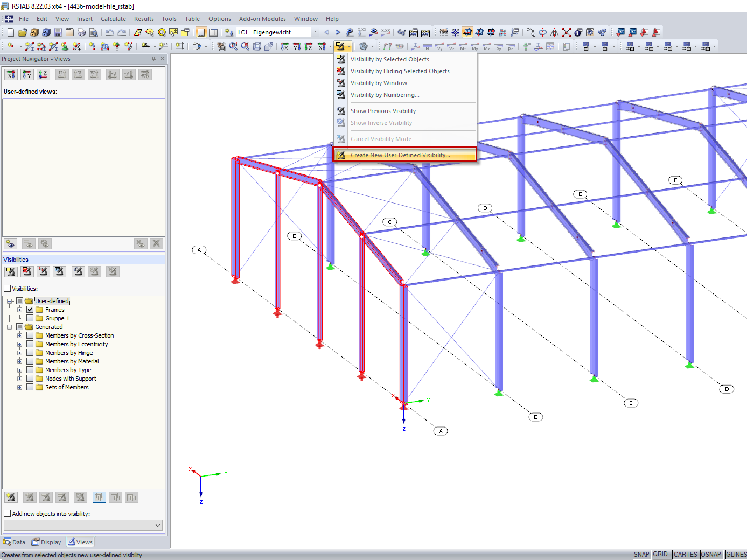
Task: Go to next load case arrow
Action: pos(338,32)
